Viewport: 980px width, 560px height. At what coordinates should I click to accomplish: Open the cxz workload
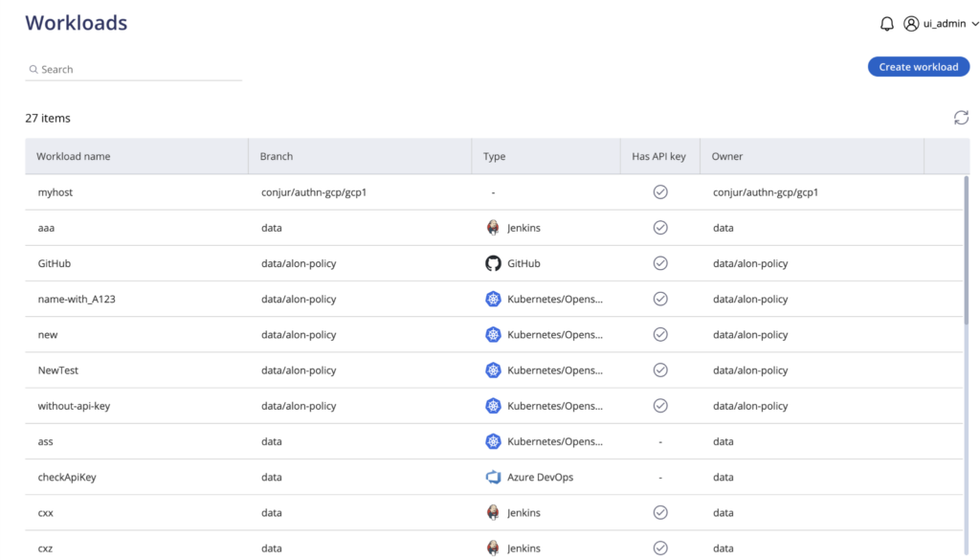coord(45,549)
